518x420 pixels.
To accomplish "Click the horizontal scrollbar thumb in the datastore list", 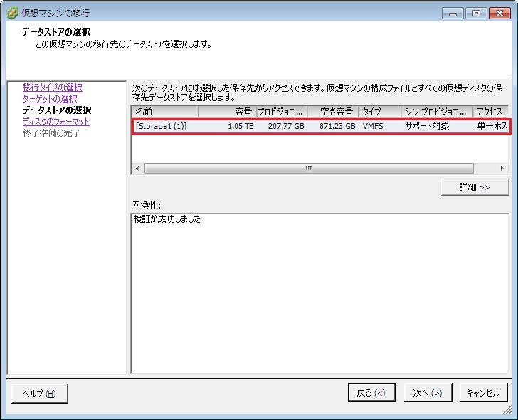I will pos(309,168).
